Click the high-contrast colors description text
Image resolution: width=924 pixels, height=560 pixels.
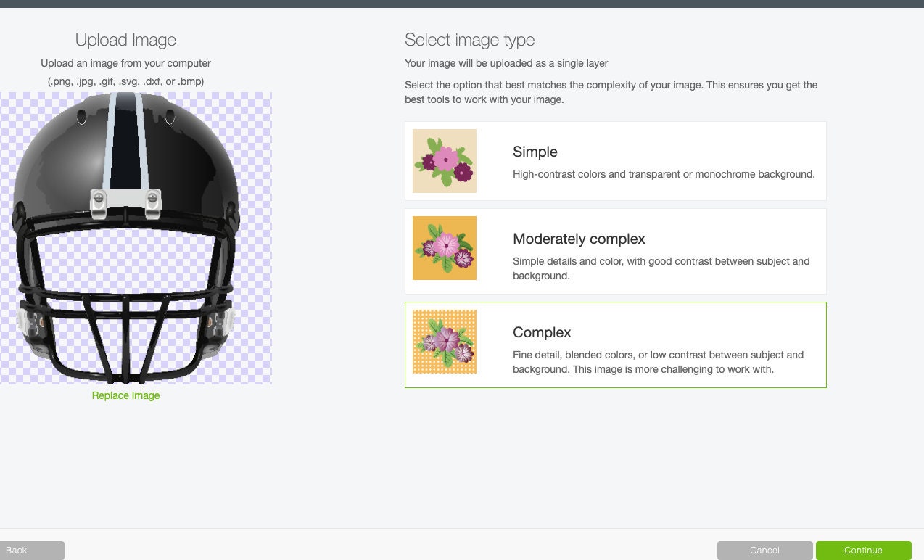coord(664,174)
